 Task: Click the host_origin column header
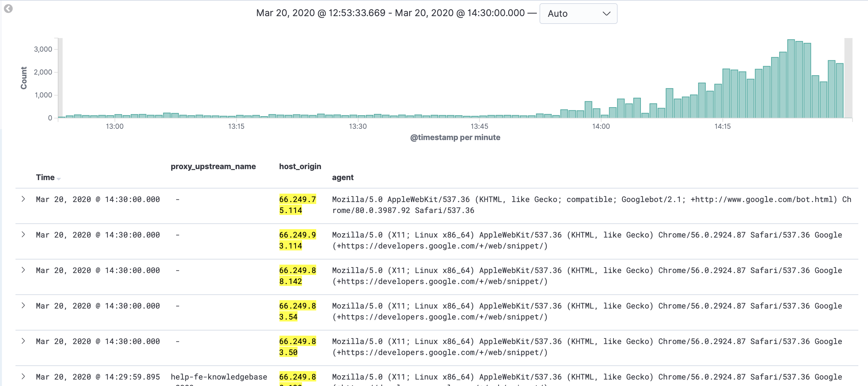point(300,167)
